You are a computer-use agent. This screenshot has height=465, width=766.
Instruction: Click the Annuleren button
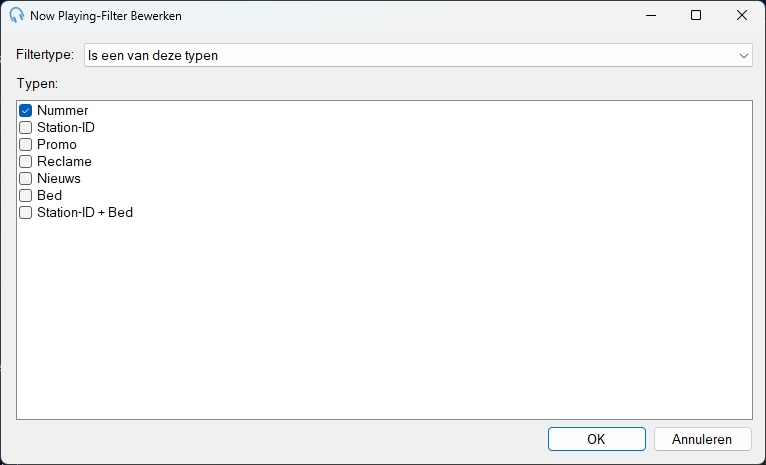tap(702, 439)
